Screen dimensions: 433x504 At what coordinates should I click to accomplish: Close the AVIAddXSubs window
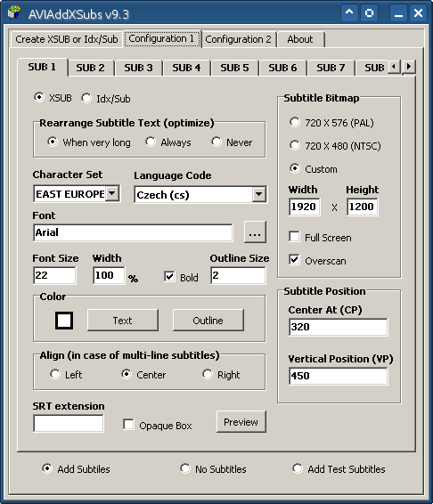418,12
